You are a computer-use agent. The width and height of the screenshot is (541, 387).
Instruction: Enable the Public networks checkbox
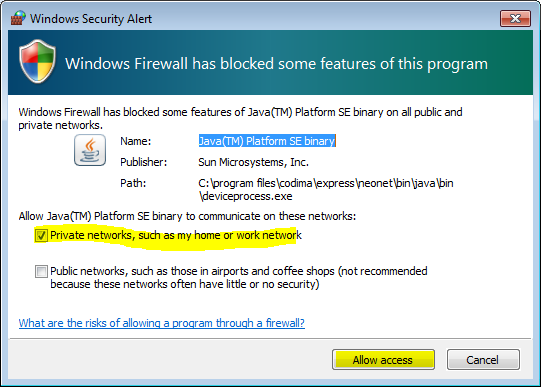[x=41, y=271]
